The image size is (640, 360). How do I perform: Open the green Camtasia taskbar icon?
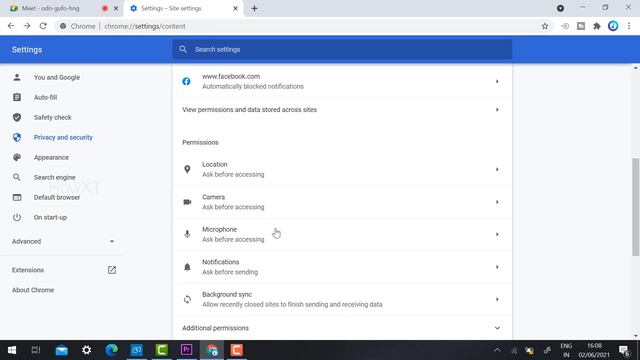click(162, 350)
